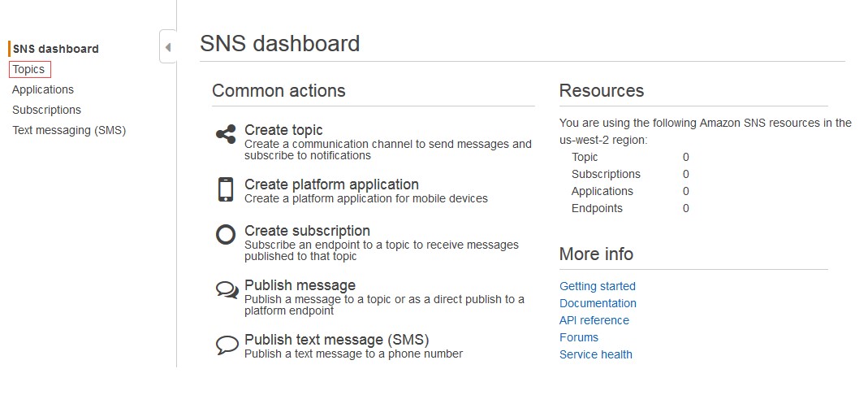
Task: Open Text messaging (SMS) sidebar item
Action: pos(69,130)
